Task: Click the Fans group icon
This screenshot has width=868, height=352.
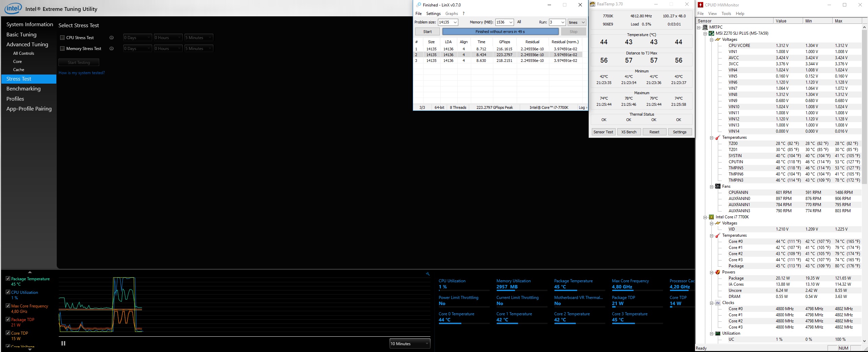Action: [718, 186]
